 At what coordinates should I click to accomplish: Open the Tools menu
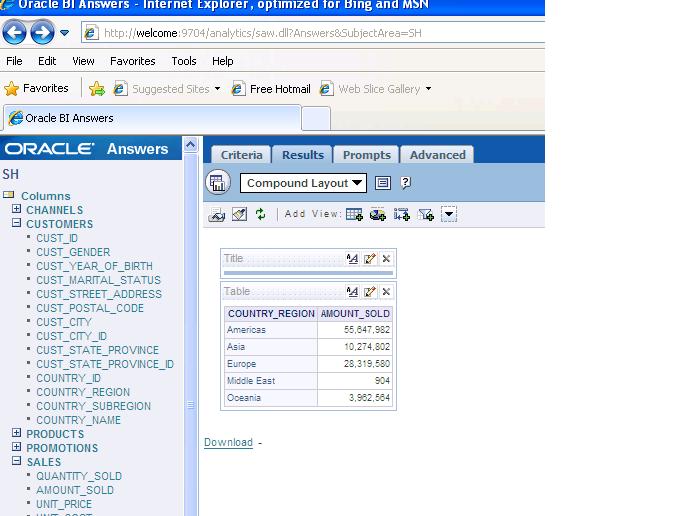click(x=184, y=61)
